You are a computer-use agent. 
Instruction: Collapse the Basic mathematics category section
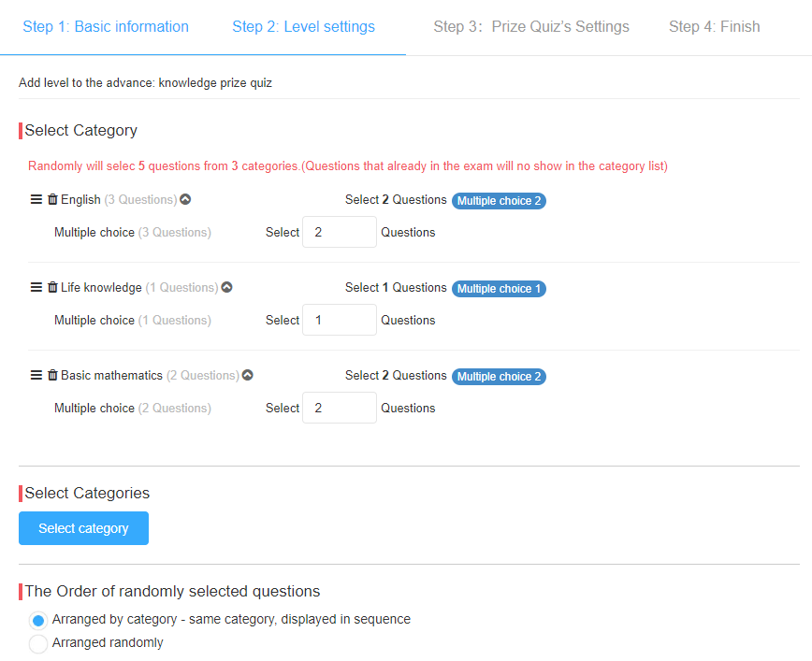coord(248,375)
